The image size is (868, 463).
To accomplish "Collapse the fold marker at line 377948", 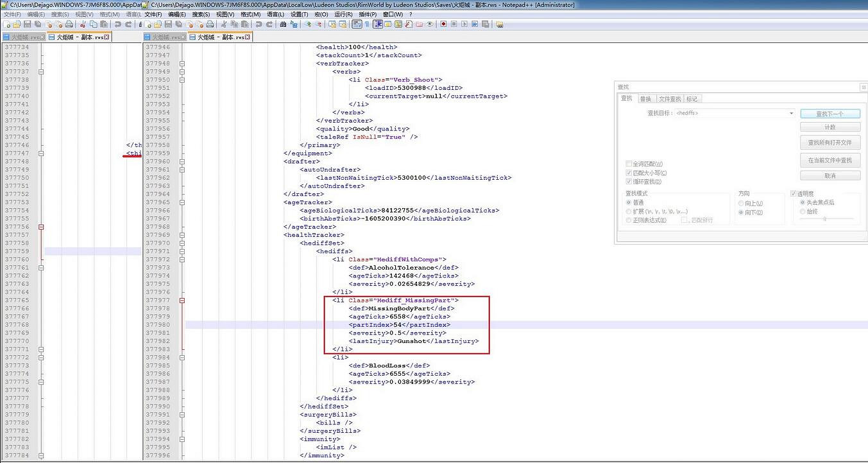I will 182,64.
